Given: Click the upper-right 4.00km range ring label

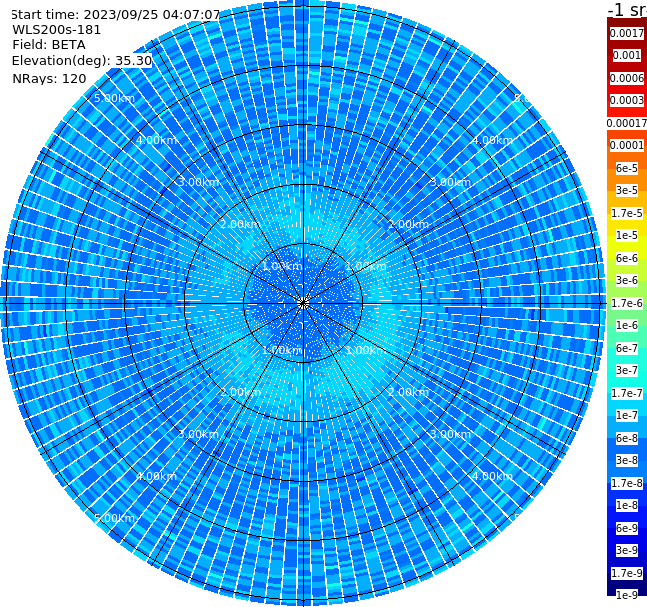Looking at the screenshot, I should tap(492, 140).
